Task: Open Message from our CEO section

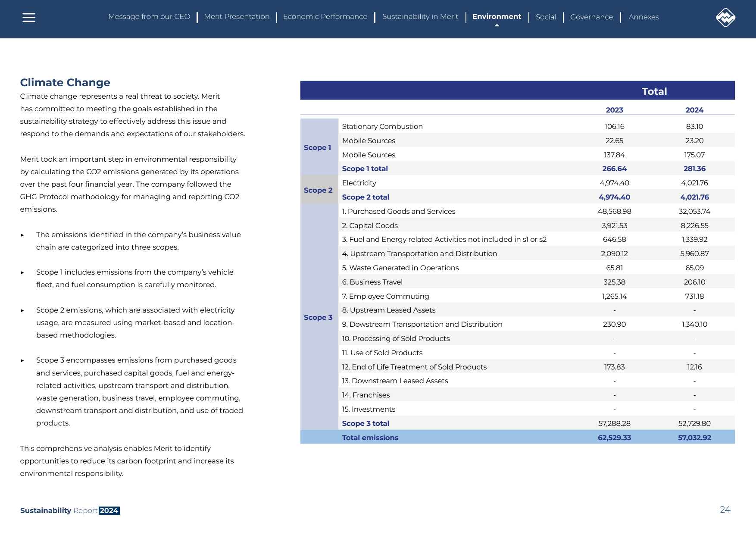Action: 149,17
